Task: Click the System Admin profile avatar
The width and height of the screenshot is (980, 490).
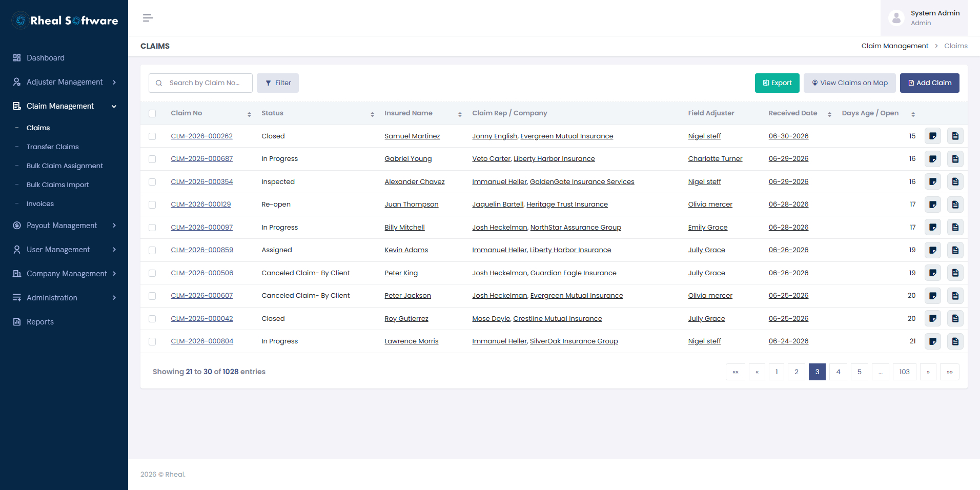Action: pyautogui.click(x=896, y=18)
